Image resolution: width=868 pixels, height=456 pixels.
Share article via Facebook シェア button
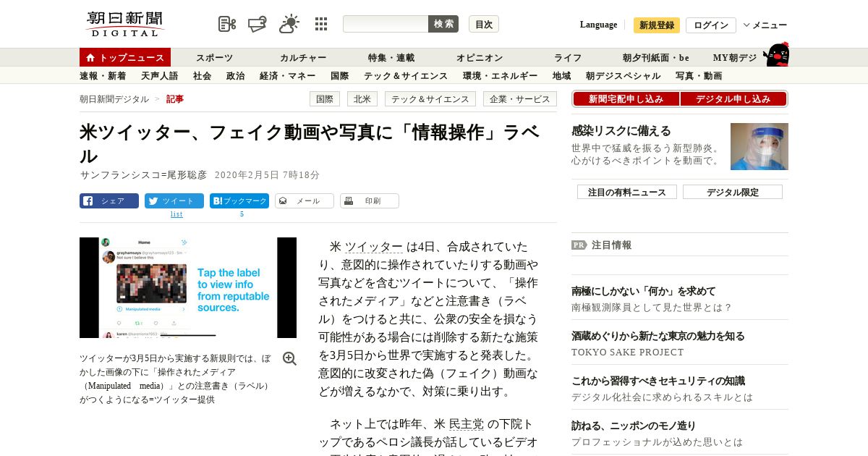coord(109,201)
